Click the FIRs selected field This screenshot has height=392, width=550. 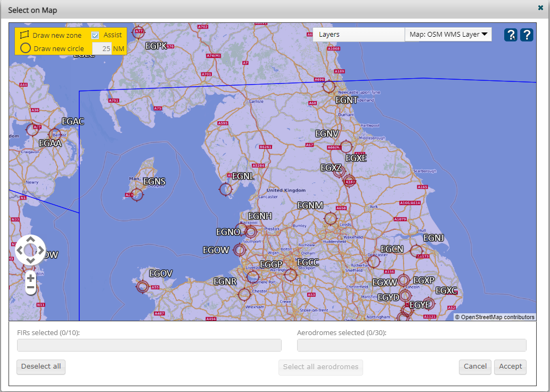point(149,345)
